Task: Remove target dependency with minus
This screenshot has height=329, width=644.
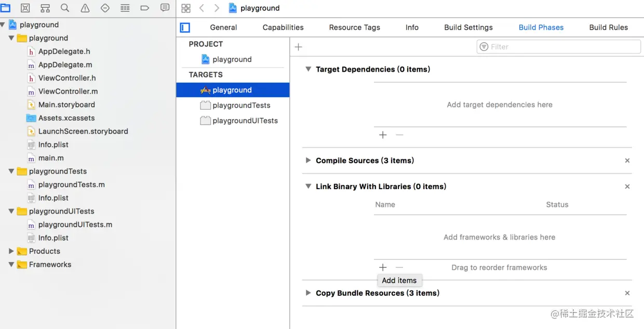Action: (x=399, y=135)
